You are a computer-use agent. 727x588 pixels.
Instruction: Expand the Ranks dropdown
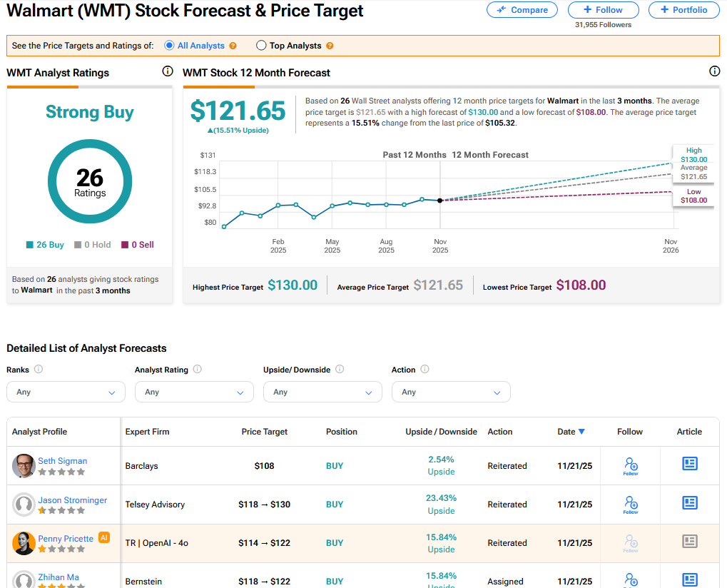tap(66, 392)
